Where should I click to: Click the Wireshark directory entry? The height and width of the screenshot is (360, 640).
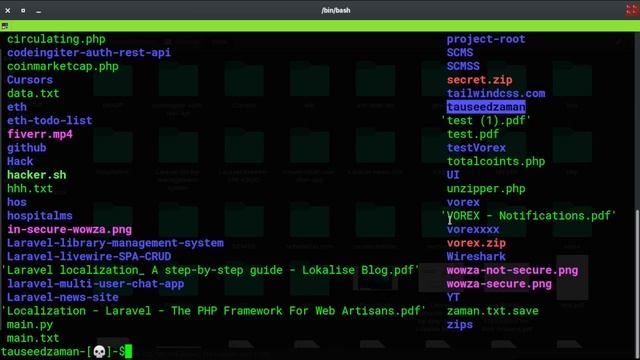pos(476,256)
